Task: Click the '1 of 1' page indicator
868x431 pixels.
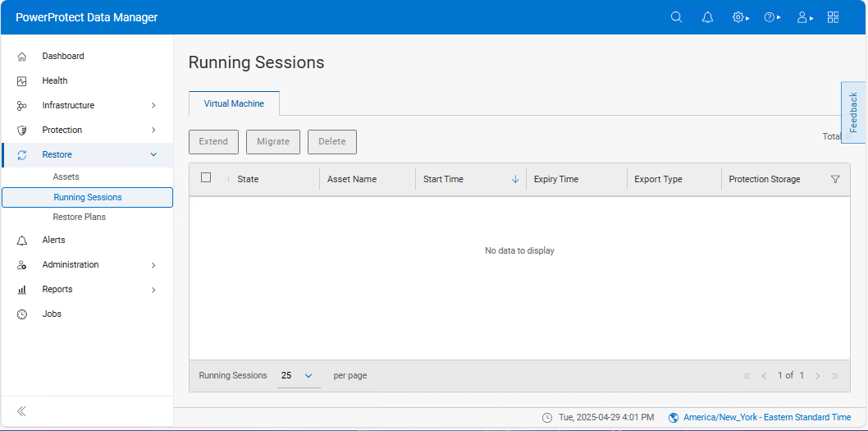Action: click(x=791, y=376)
